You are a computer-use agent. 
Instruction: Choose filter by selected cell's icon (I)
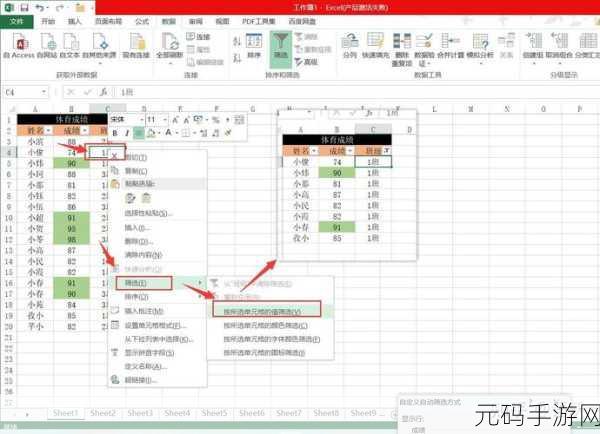coord(264,352)
